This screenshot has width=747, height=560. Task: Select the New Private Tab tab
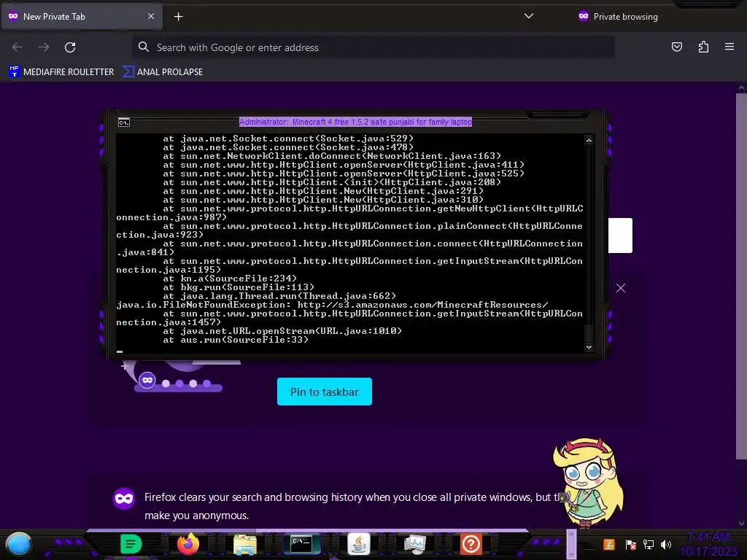pos(82,16)
